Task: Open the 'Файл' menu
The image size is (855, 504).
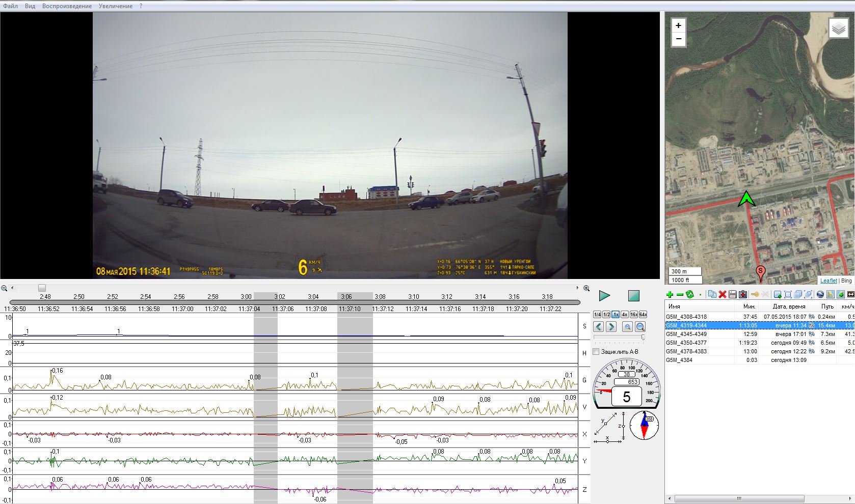Action: point(10,6)
